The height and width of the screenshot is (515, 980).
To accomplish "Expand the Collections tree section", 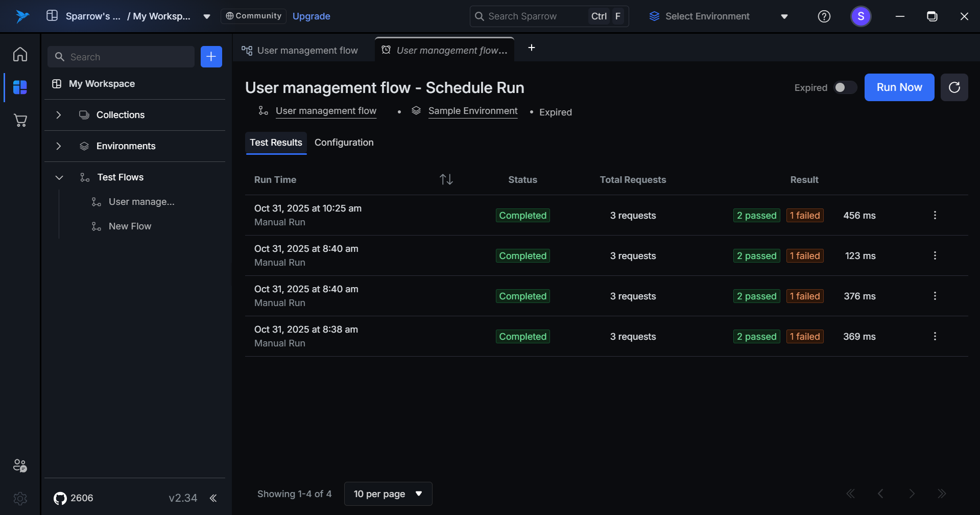I will click(59, 115).
